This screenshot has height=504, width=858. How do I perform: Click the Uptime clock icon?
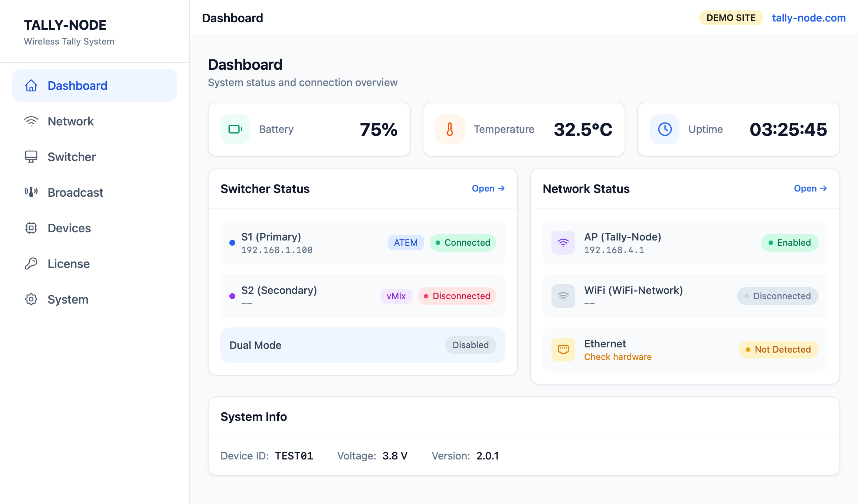(x=665, y=129)
